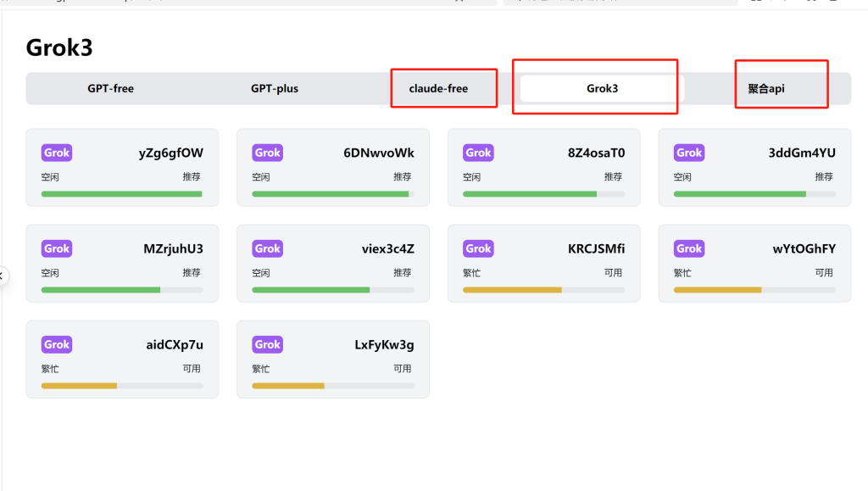Click the 空闲 status on the 8Z4osaT0 card
Screen dimensions: 868x491
471,177
